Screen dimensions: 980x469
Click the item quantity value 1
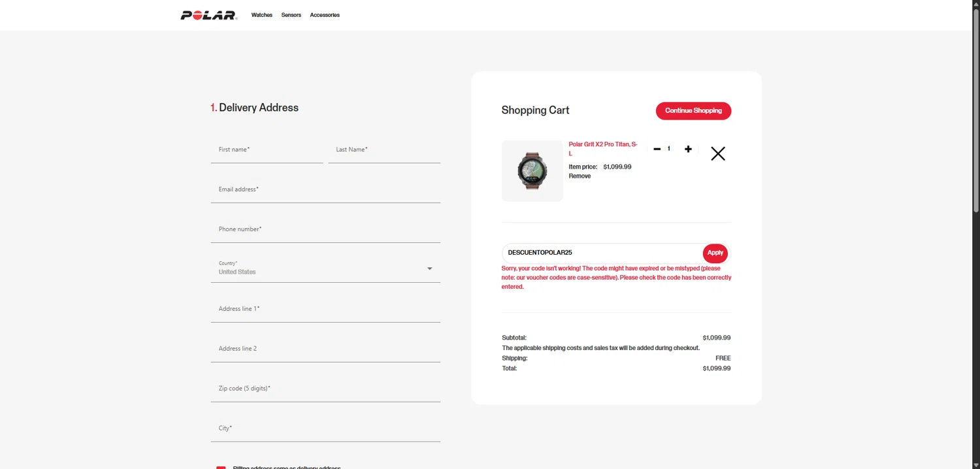point(669,149)
